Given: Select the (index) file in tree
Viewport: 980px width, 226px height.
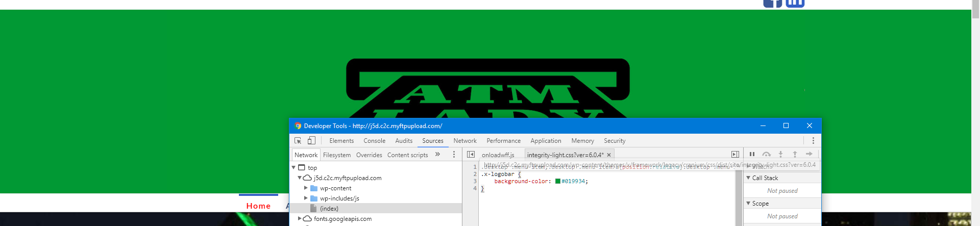Looking at the screenshot, I should coord(329,209).
